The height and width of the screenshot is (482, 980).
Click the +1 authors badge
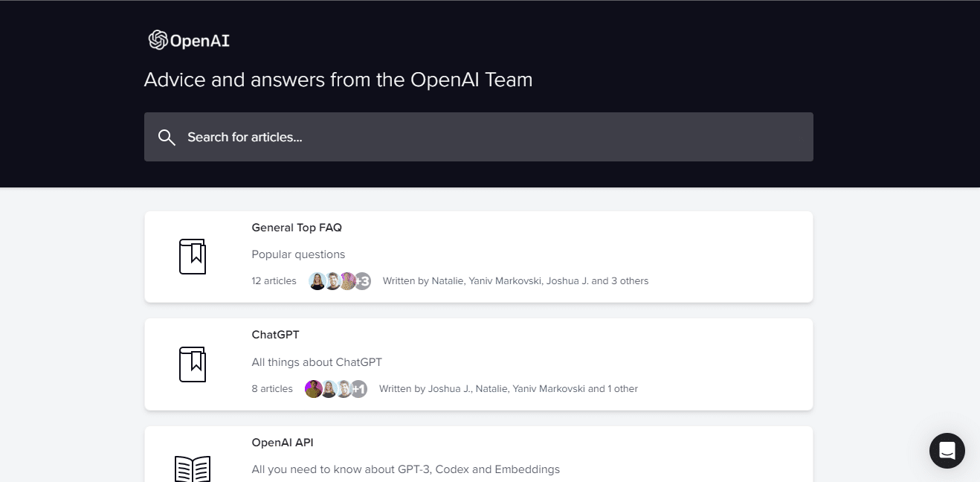tap(358, 389)
